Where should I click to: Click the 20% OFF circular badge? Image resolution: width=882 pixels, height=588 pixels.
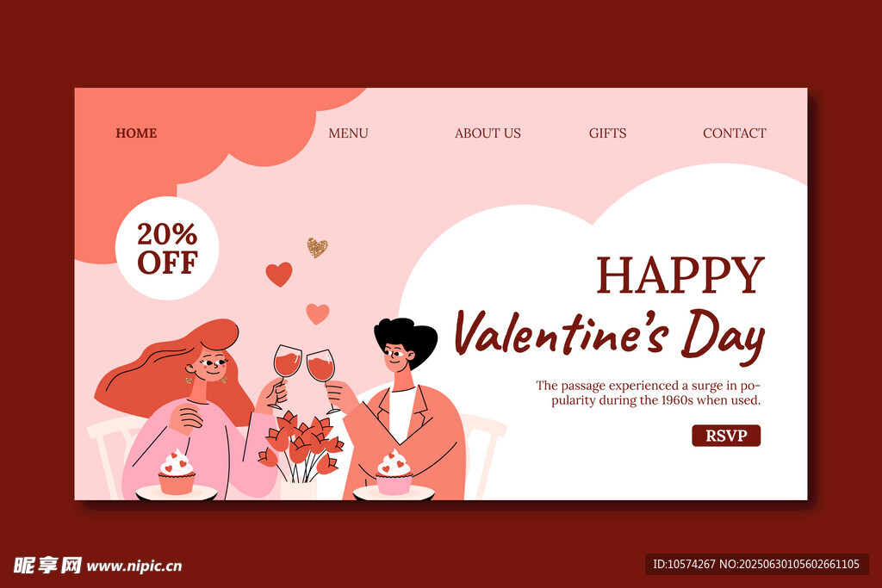tap(167, 248)
